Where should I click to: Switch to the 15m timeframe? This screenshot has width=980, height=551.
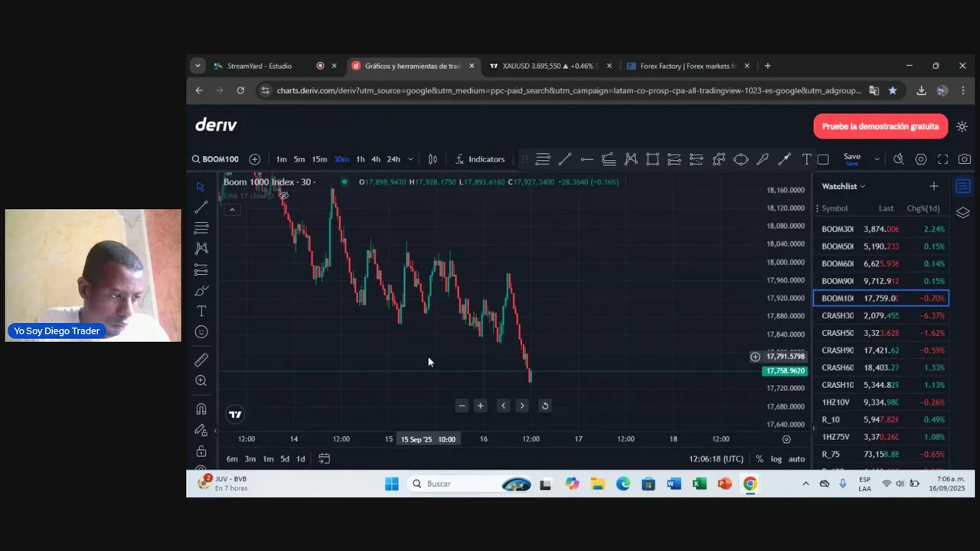(x=319, y=159)
